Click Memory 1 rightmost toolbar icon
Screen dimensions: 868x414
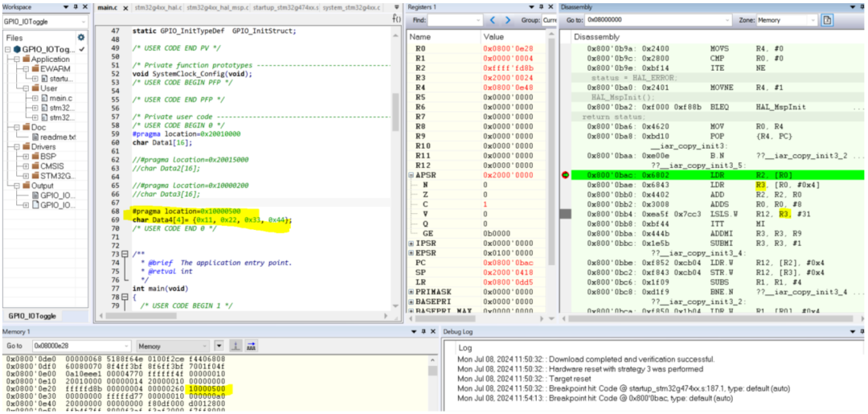click(x=251, y=346)
